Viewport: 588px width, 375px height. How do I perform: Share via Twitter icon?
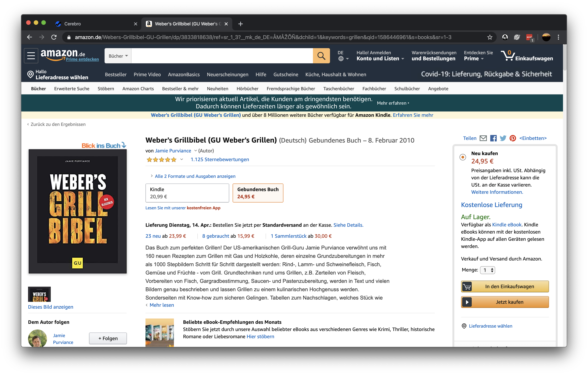tap(503, 138)
